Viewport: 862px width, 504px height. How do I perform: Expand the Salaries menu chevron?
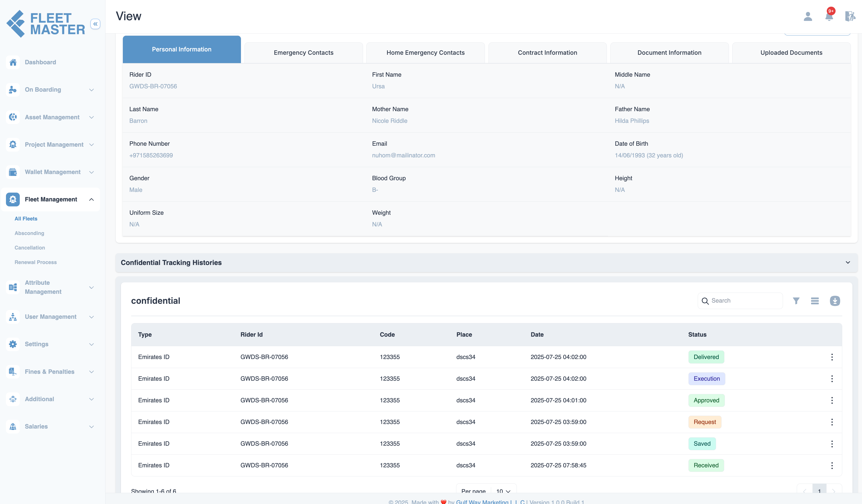click(91, 427)
